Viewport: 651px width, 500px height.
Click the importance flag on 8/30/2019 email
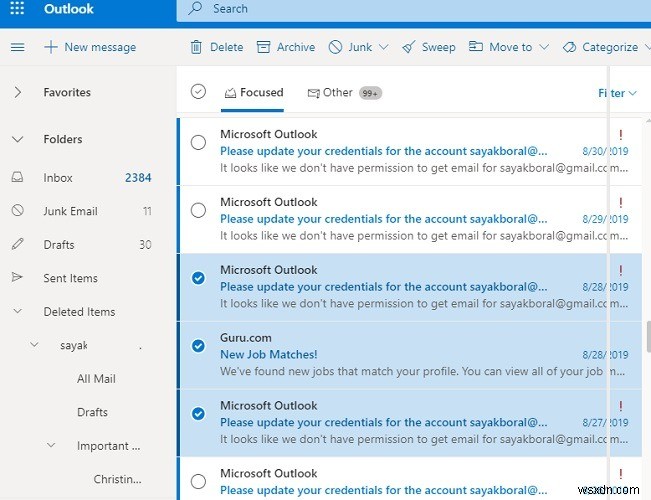[621, 134]
